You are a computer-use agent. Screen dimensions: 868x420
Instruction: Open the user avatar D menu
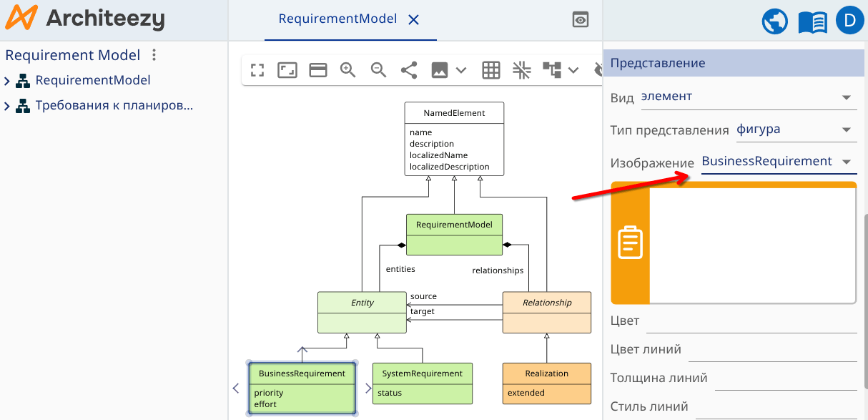(x=849, y=21)
